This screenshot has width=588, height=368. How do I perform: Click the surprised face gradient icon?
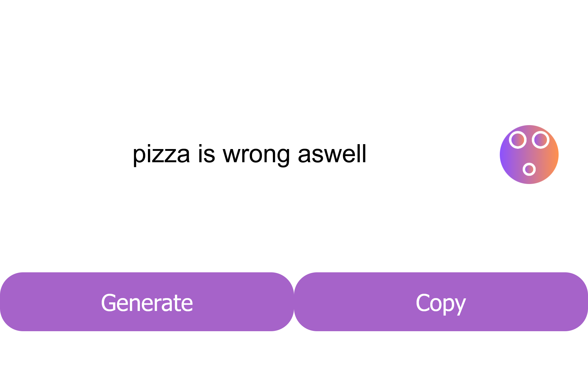(529, 154)
